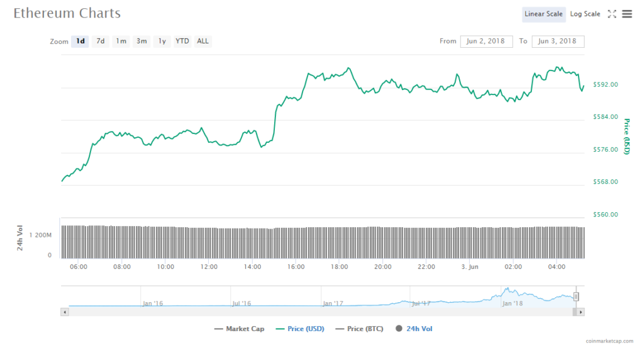Viewport: 644px width, 350px height.
Task: Click the fullscreen expand icon
Action: pos(612,14)
